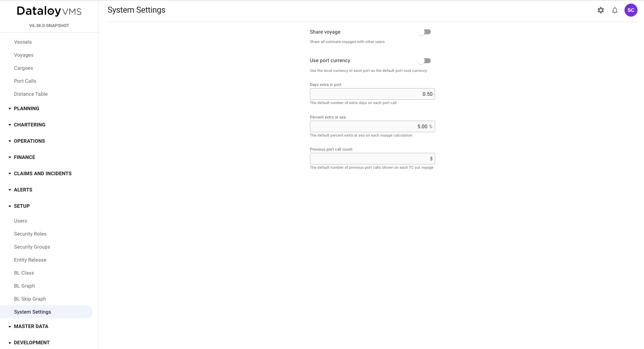Enable the Share voyage toggle
The height and width of the screenshot is (349, 644).
[424, 32]
